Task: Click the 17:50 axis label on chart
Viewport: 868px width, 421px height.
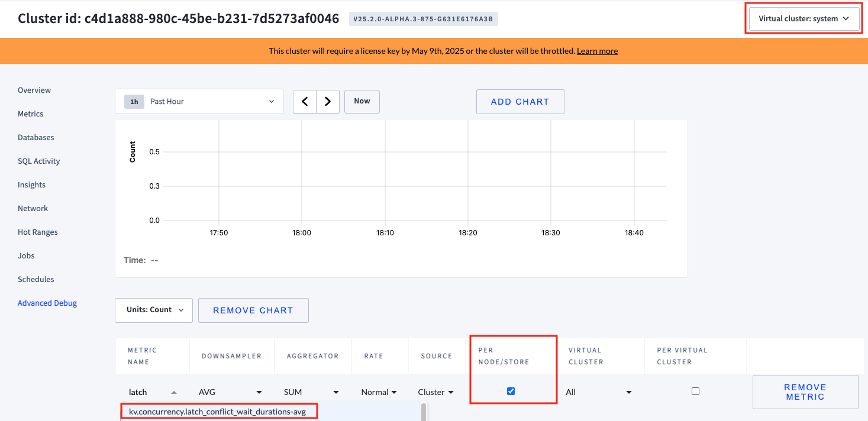Action: [219, 233]
